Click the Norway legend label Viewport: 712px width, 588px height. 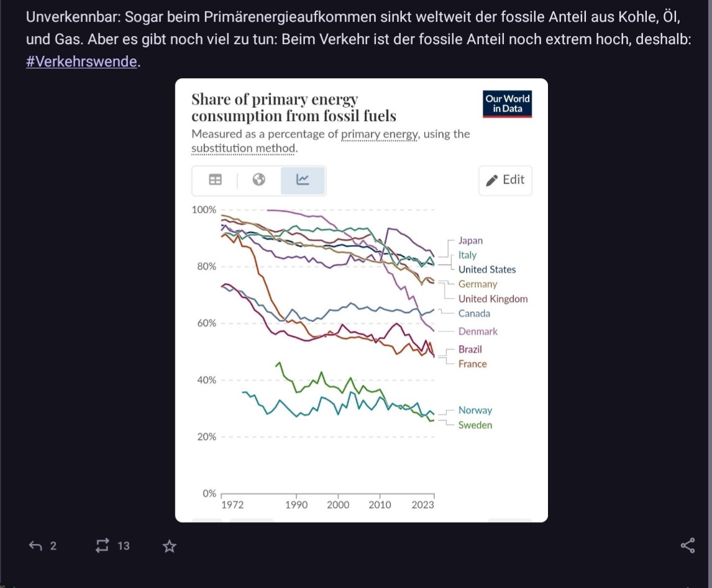(x=475, y=410)
